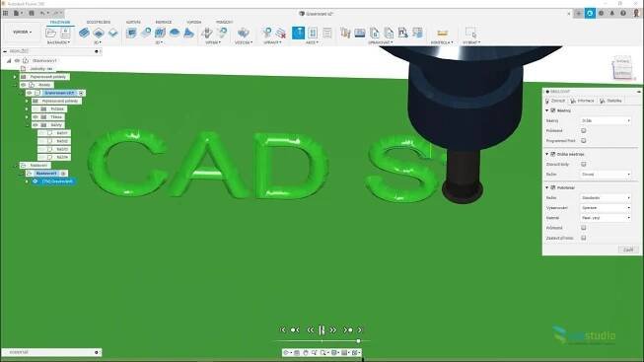644x362 pixels.
Task: Click the ViewCube
Action: 622,68
